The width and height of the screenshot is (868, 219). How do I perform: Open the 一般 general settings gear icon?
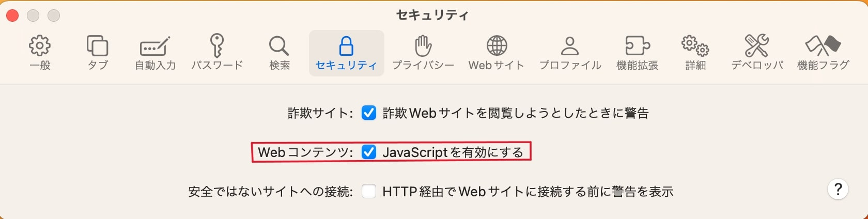click(40, 46)
